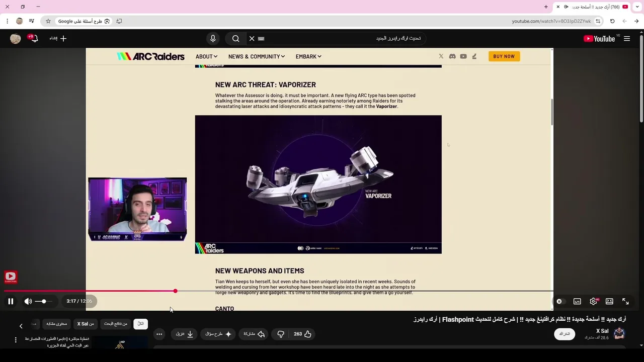644x362 pixels.
Task: Subscribe to the X Sal channel
Action: coord(565,334)
